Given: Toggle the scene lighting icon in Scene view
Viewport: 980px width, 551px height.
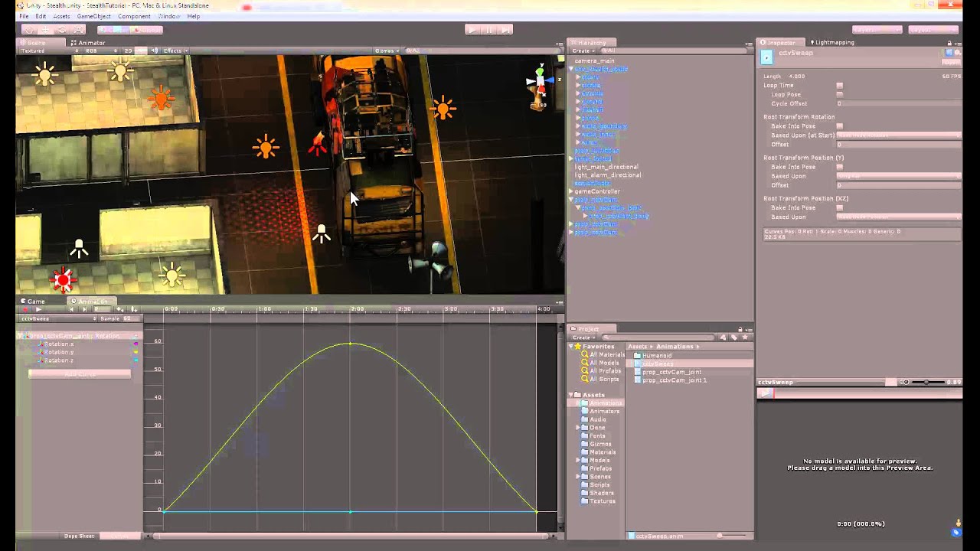Looking at the screenshot, I should coord(142,51).
